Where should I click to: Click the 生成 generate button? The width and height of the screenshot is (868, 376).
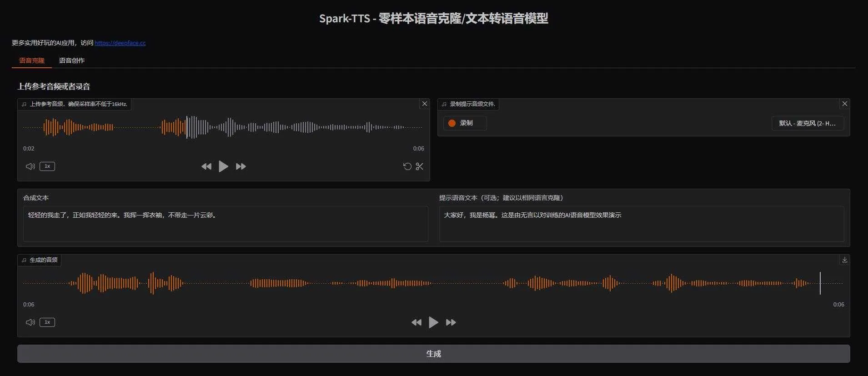pyautogui.click(x=434, y=354)
